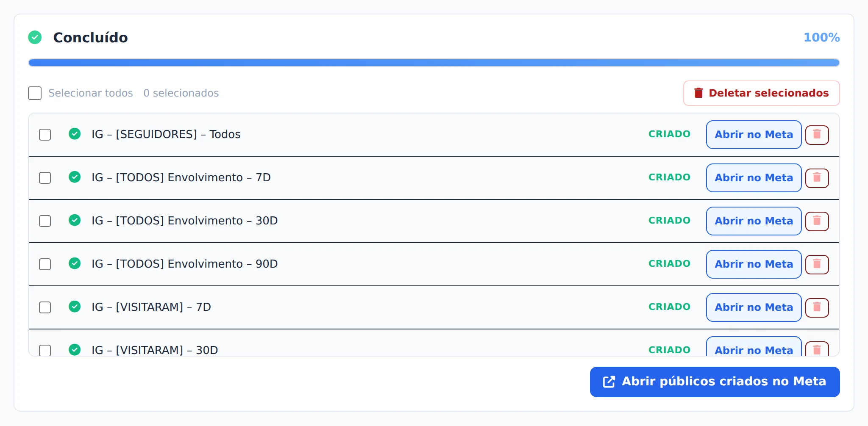Delete the IG – [SEGUIDORES] – Todos audience via trash icon

817,135
